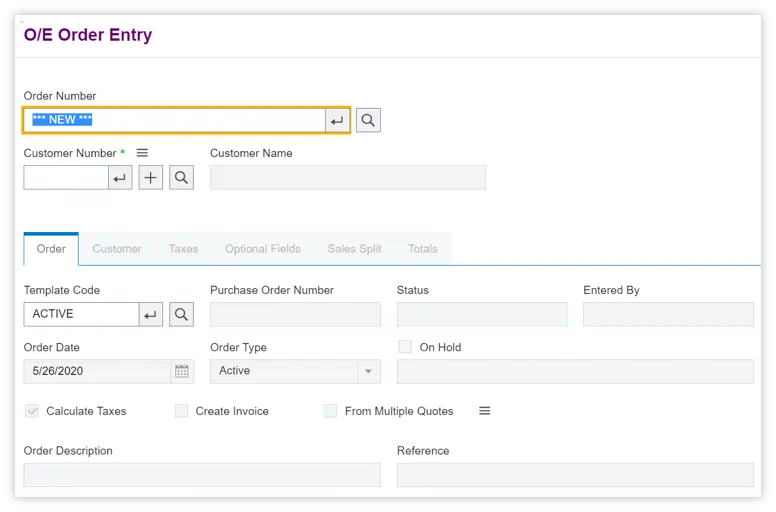Select the Taxes tab
The image size is (776, 512).
(183, 249)
